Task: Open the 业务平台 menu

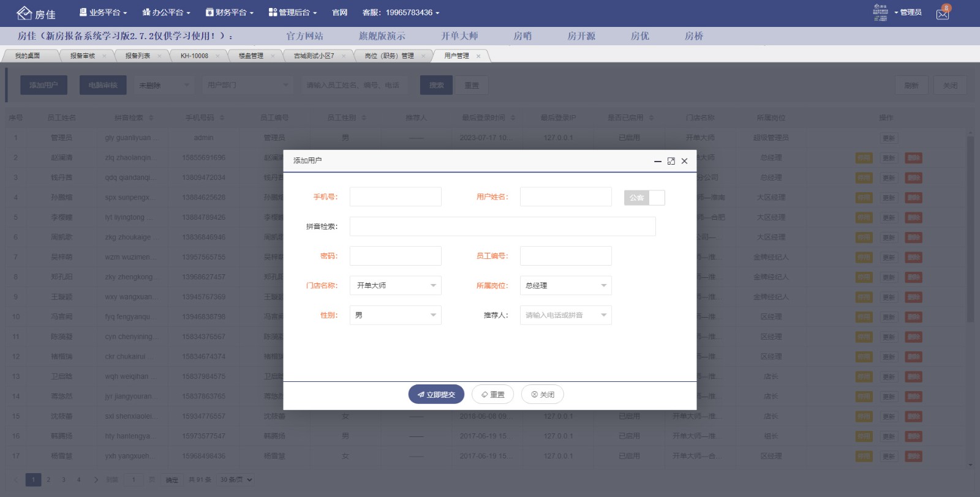Action: [x=103, y=13]
